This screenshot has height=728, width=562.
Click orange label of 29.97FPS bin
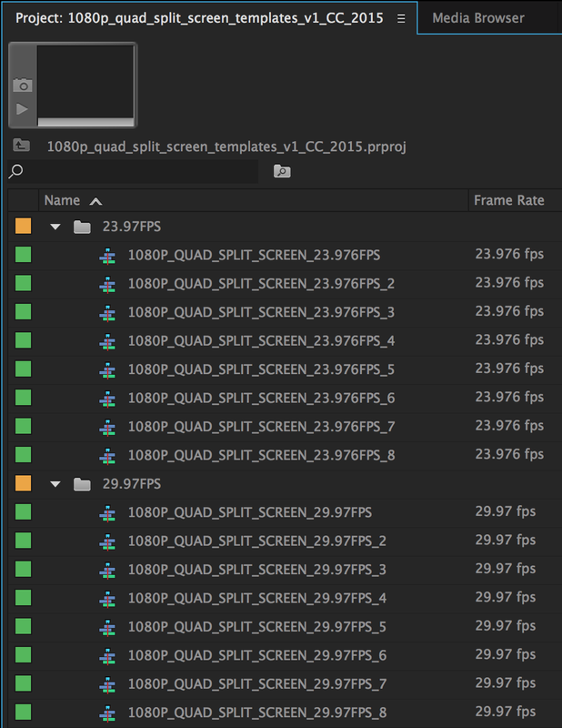[24, 483]
